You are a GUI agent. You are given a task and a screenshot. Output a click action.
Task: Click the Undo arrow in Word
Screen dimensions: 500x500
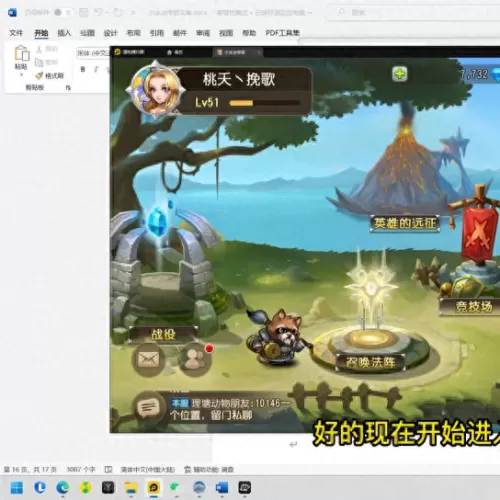(x=98, y=13)
